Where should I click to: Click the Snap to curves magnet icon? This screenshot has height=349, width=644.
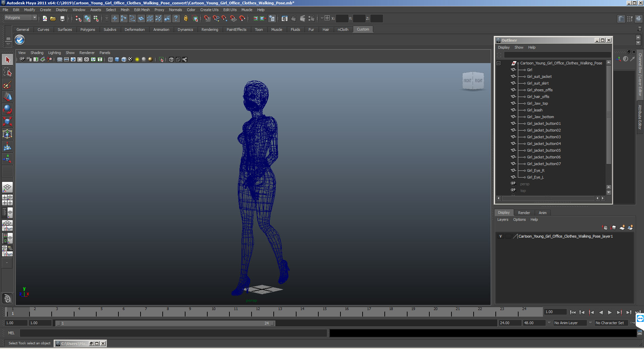[216, 18]
